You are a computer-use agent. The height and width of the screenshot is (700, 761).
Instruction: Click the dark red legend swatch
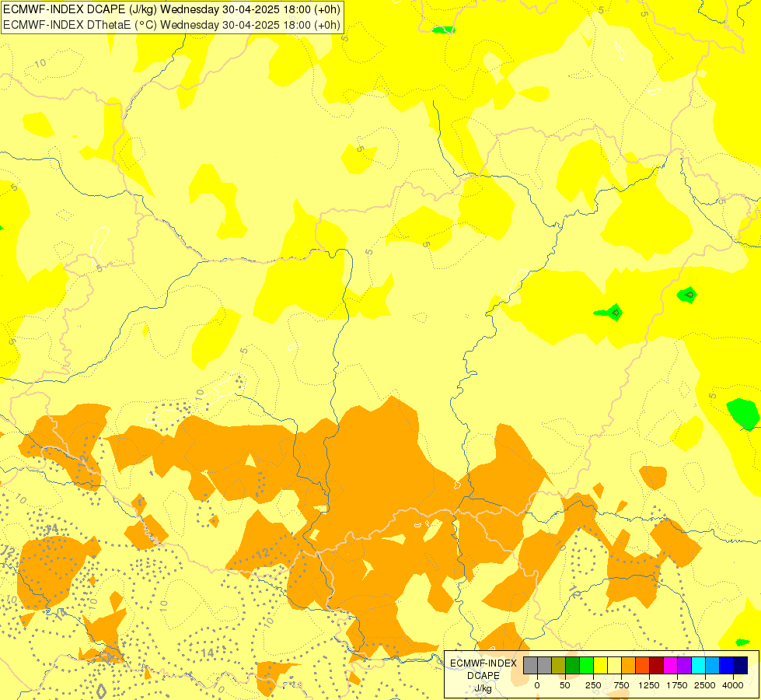[x=656, y=665]
